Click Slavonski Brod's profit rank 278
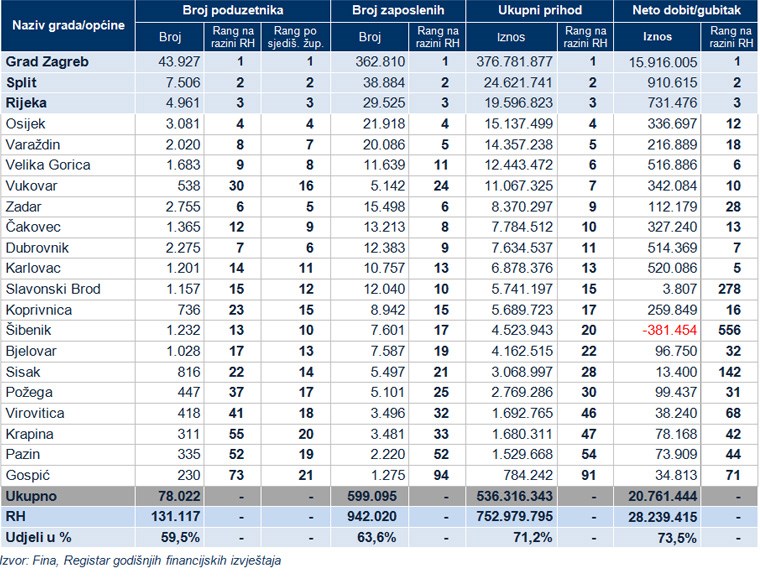Image resolution: width=760 pixels, height=582 pixels. pyautogui.click(x=729, y=289)
